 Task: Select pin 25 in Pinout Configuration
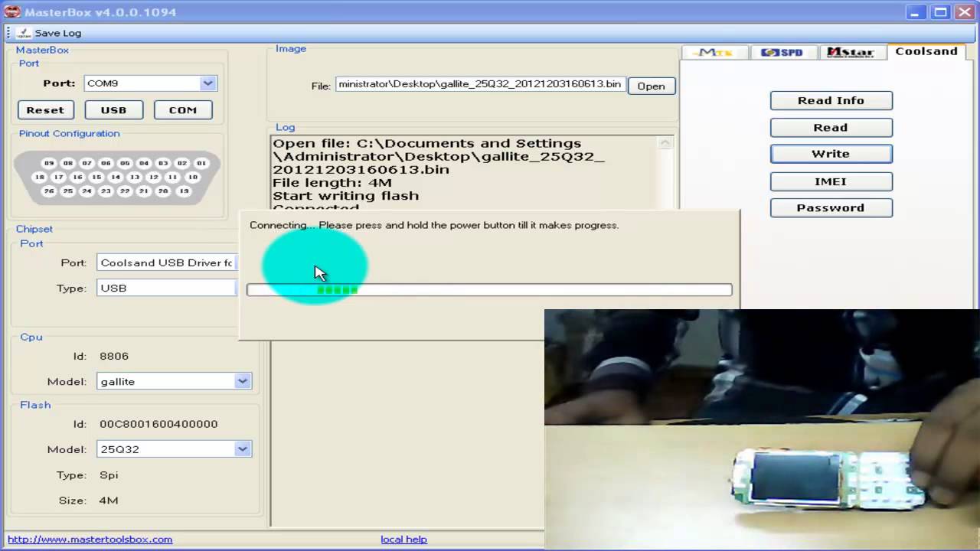pos(68,191)
